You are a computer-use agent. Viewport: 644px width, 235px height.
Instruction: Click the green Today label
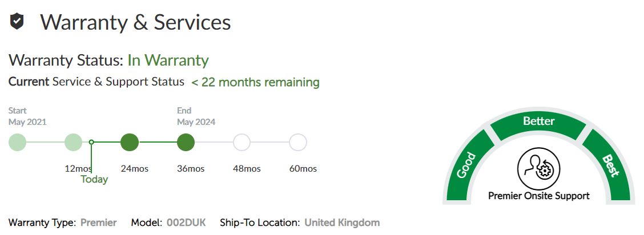pyautogui.click(x=94, y=179)
